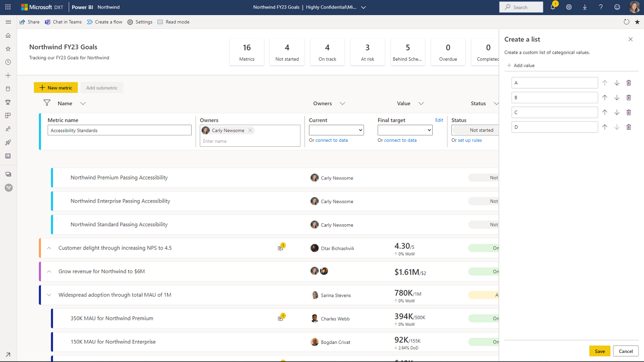Click Create a flow

(105, 22)
